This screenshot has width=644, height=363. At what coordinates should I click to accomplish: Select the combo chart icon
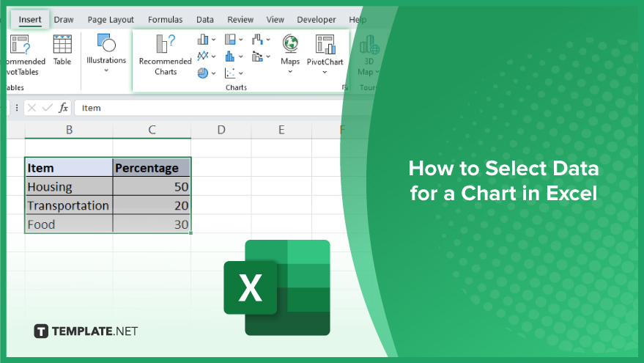click(257, 56)
